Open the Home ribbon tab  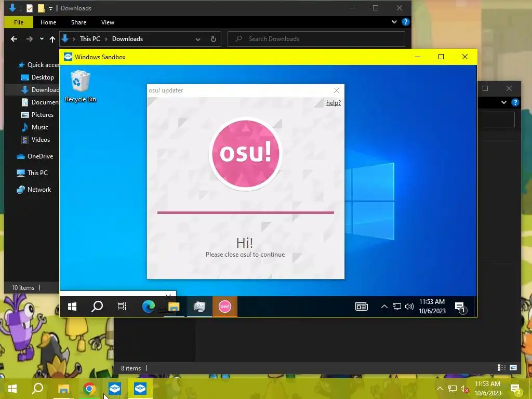click(x=48, y=22)
